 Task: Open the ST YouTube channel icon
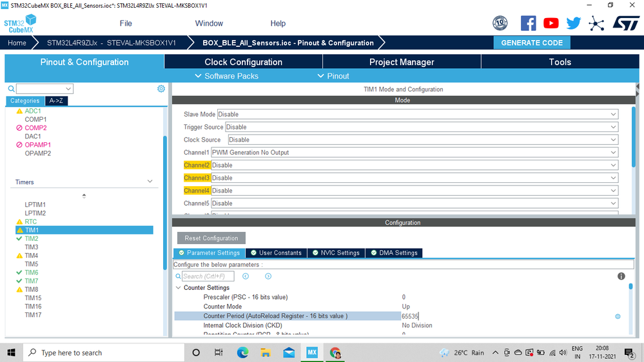click(x=551, y=23)
